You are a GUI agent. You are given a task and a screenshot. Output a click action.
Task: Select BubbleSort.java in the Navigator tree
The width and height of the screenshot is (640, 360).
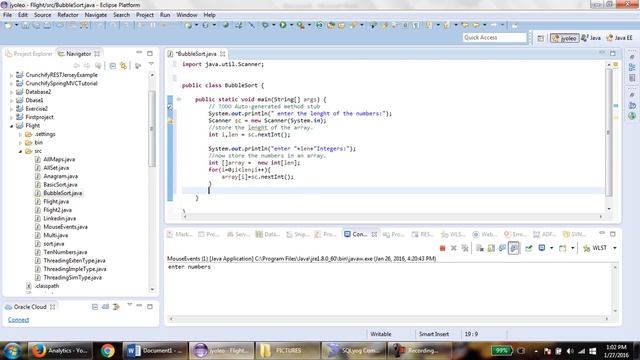pyautogui.click(x=63, y=193)
